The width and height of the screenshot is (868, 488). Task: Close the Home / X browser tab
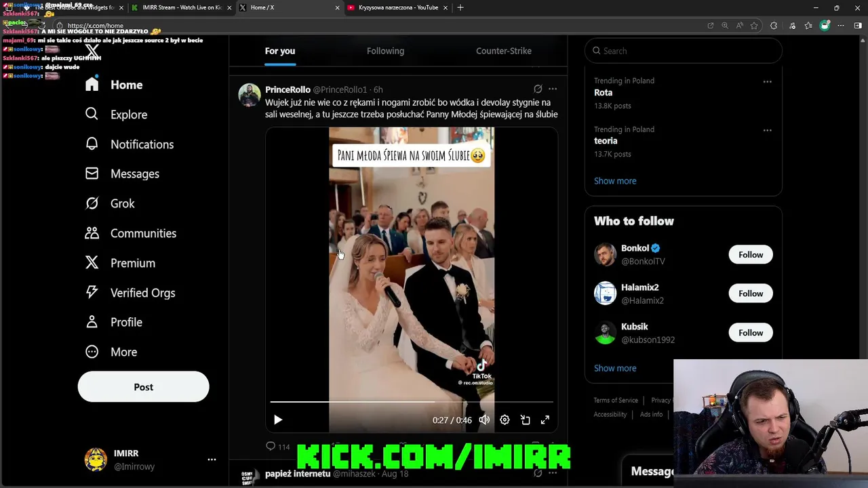point(337,7)
